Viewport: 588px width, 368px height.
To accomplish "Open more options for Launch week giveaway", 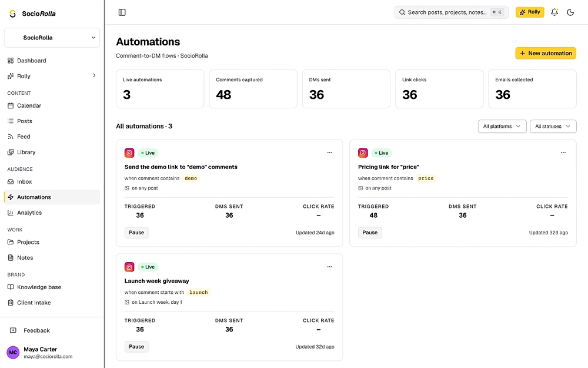I will pos(330,267).
